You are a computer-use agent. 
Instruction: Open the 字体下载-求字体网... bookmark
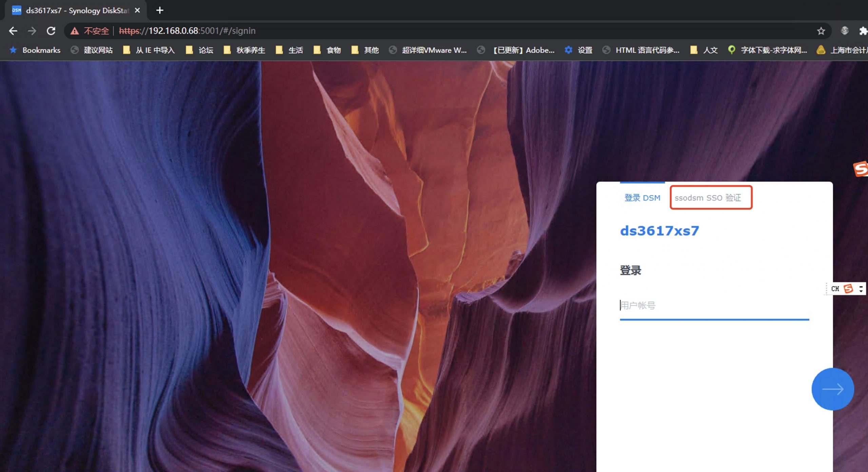pos(768,50)
